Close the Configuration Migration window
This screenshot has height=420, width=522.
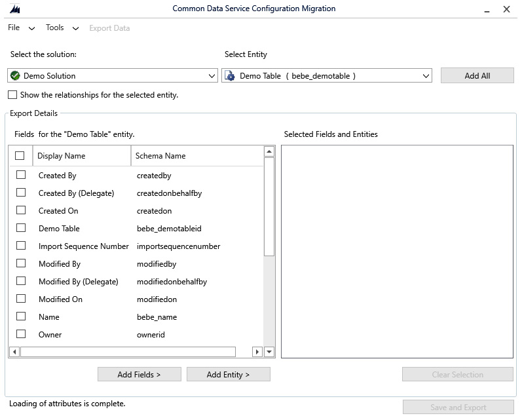[506, 9]
